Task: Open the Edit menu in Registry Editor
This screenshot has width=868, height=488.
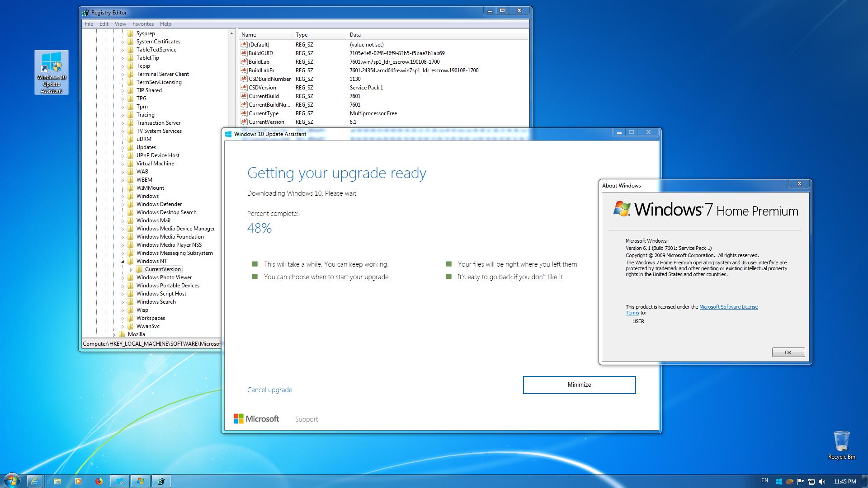Action: point(104,24)
